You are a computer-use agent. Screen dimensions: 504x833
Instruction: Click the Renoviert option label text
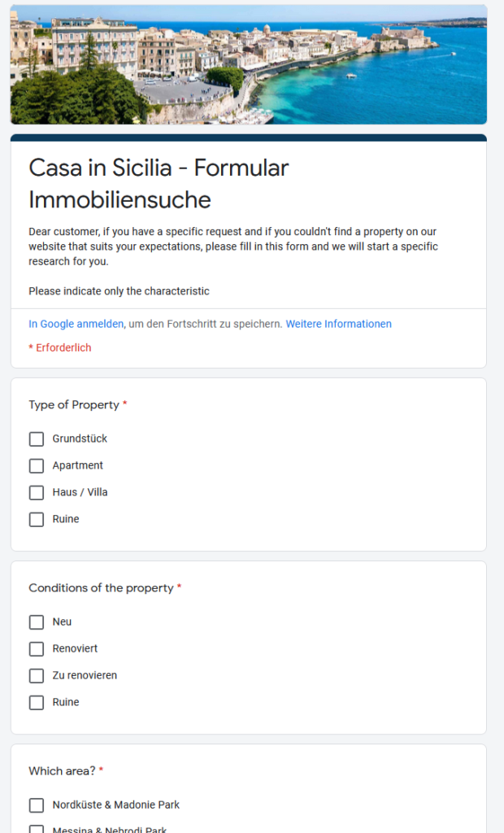pyautogui.click(x=75, y=648)
